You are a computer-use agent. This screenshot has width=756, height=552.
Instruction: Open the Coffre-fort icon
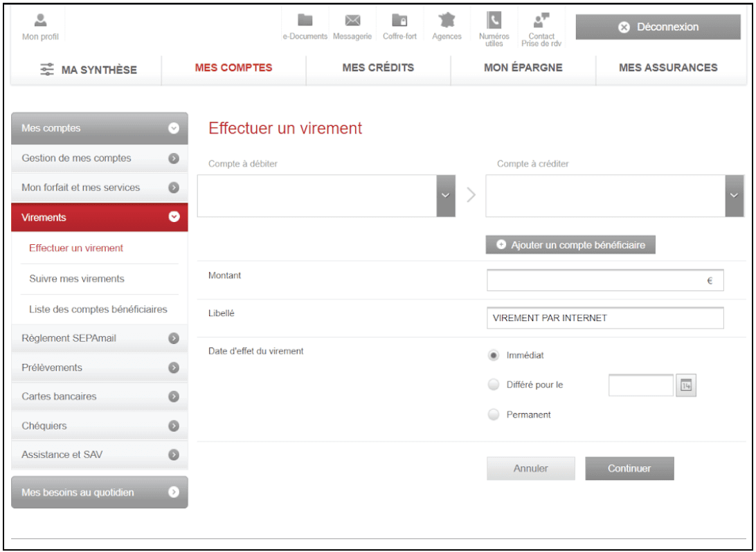tap(399, 20)
